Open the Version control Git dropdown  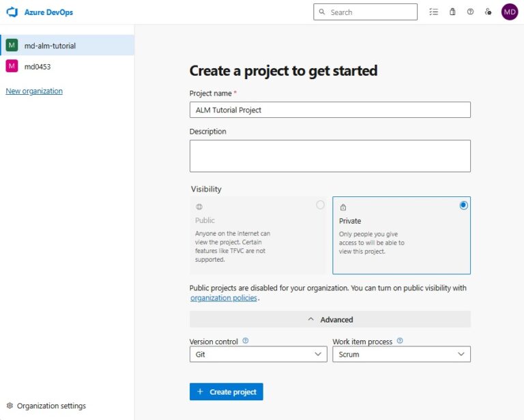pos(259,355)
